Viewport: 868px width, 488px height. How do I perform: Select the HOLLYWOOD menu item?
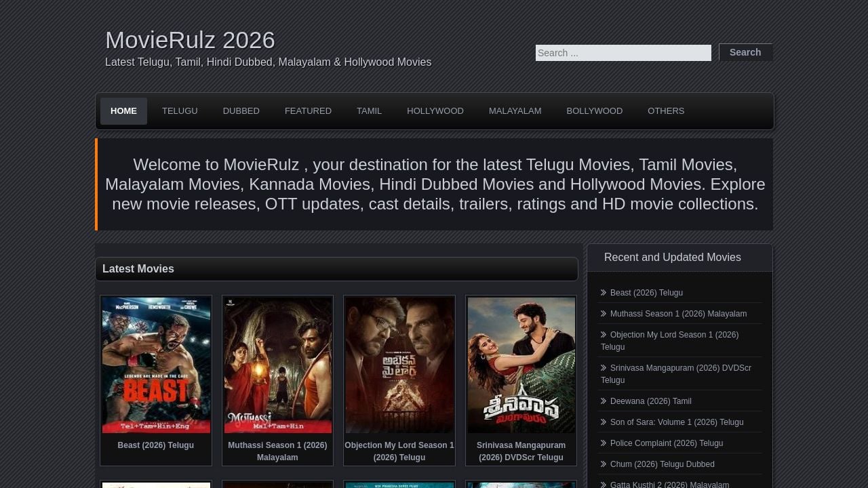pyautogui.click(x=435, y=111)
